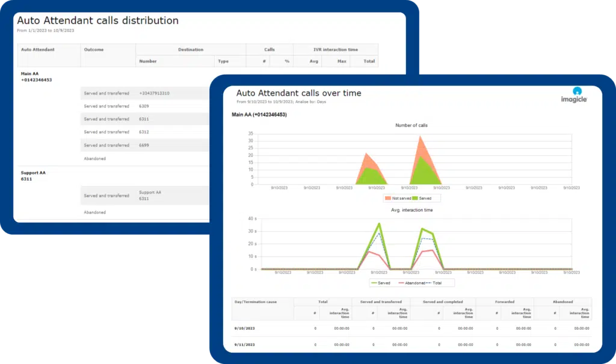
Task: Switch to the 'Auto Attendant calls over time' report
Action: click(300, 93)
